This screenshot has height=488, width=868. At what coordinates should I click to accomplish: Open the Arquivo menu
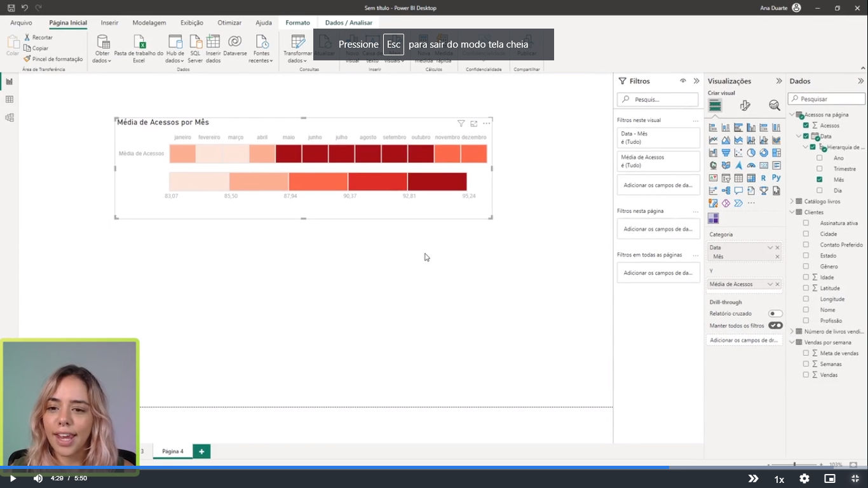click(21, 22)
